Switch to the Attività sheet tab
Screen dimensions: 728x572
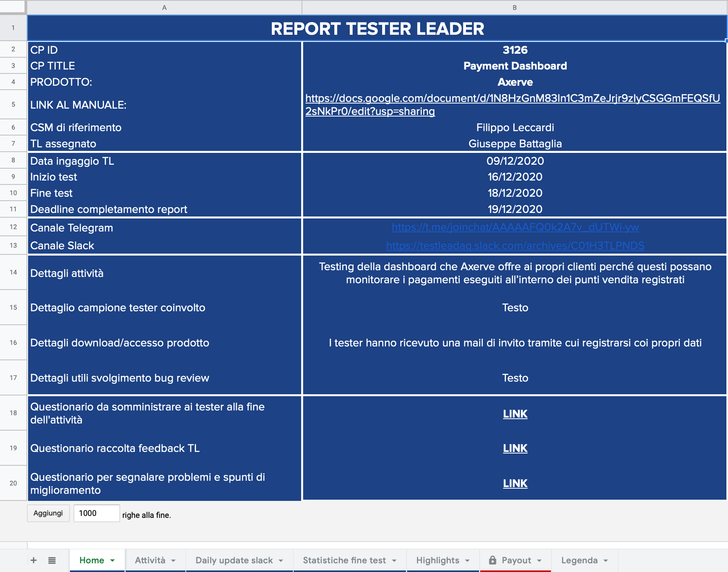(x=150, y=560)
